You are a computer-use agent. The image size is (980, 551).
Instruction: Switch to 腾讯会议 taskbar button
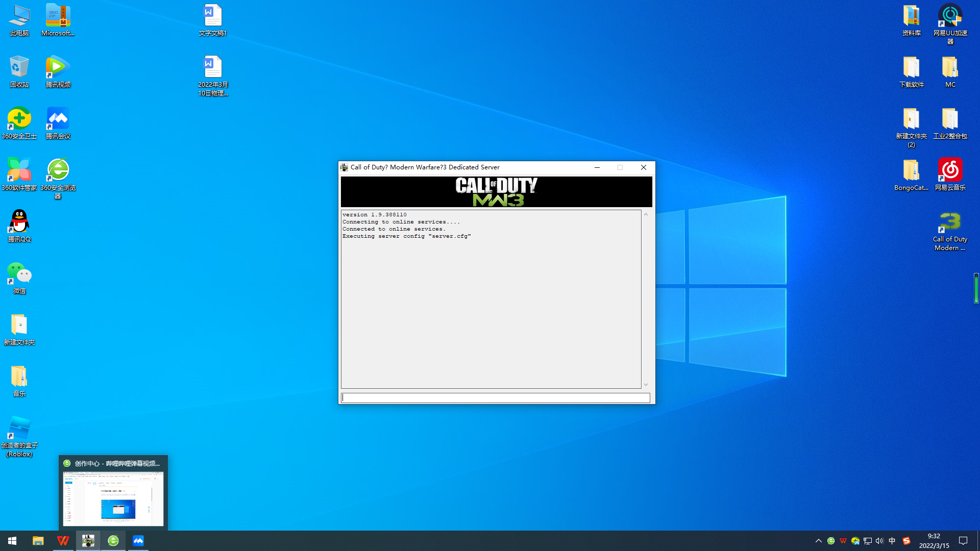point(138,541)
